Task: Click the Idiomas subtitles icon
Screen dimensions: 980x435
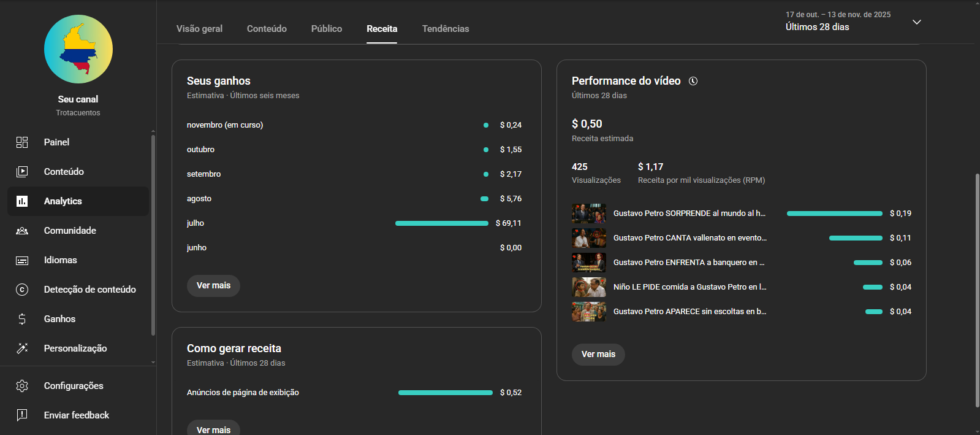Action: pos(22,260)
